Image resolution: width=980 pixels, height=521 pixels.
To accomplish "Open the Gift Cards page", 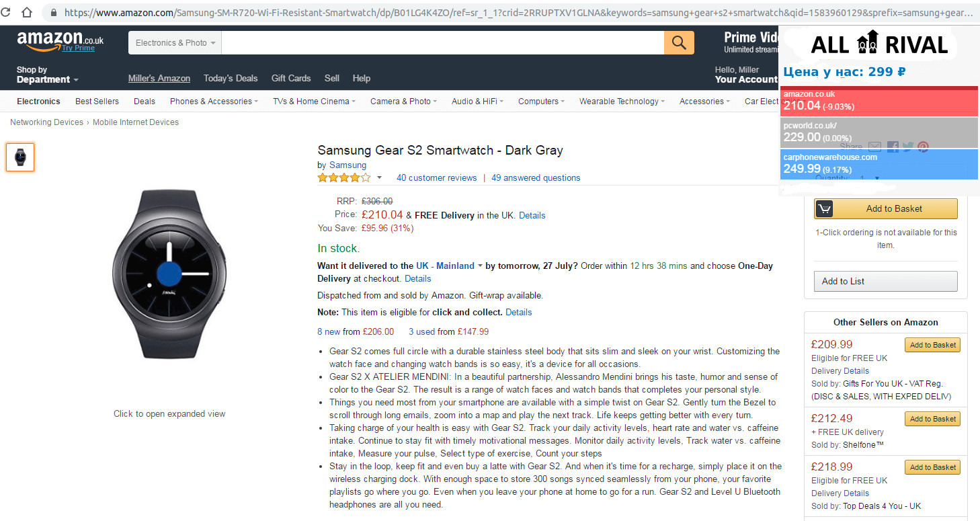I will click(291, 78).
